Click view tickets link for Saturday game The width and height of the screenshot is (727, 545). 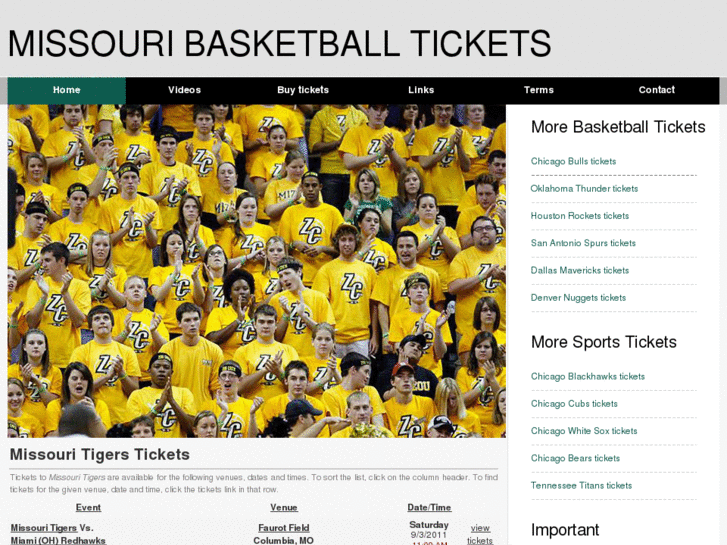coord(480,534)
